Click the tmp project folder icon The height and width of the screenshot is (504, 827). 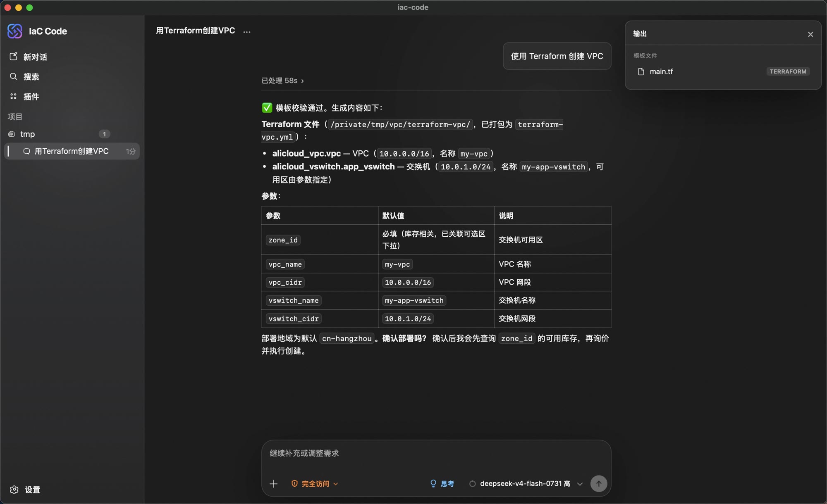tap(12, 134)
